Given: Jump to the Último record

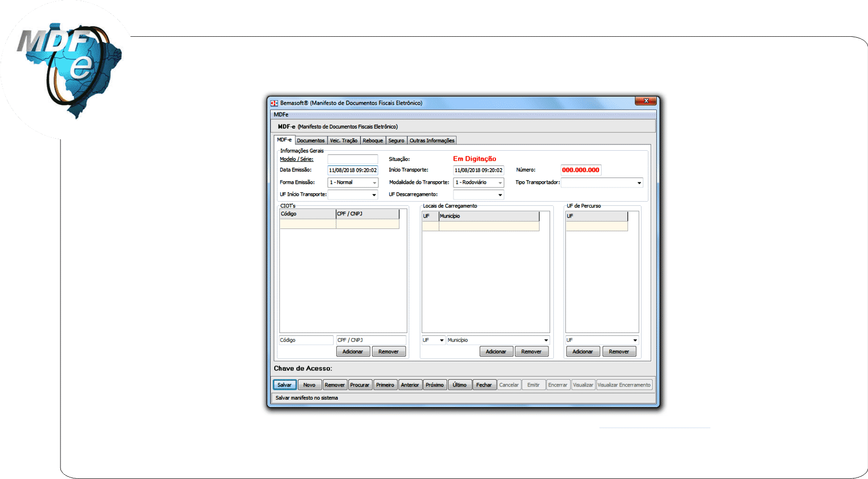Looking at the screenshot, I should point(460,385).
